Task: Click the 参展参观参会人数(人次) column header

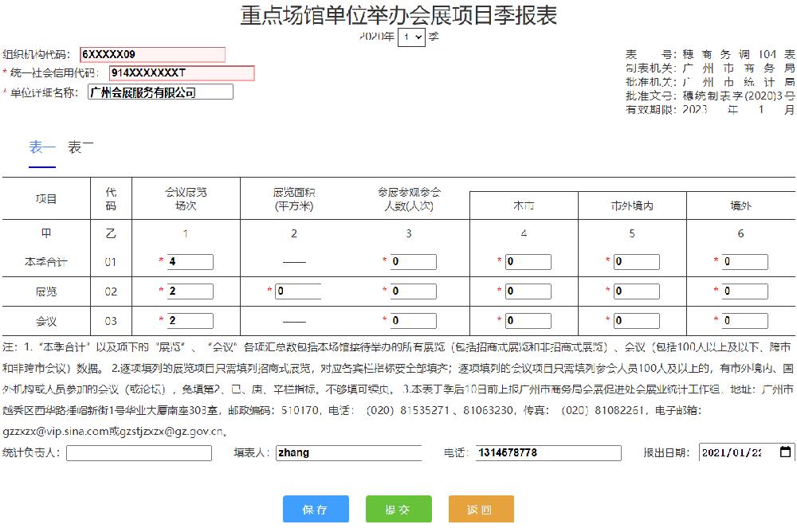Action: point(409,198)
